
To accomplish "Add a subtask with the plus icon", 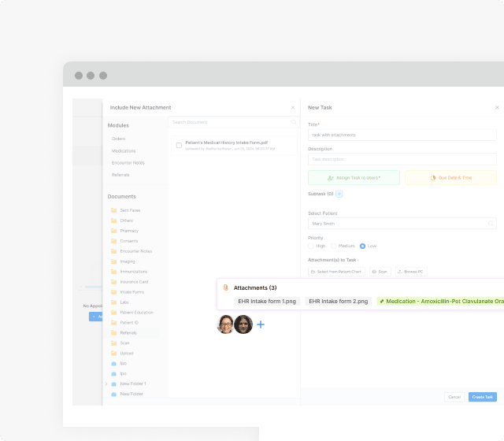I will coord(339,193).
